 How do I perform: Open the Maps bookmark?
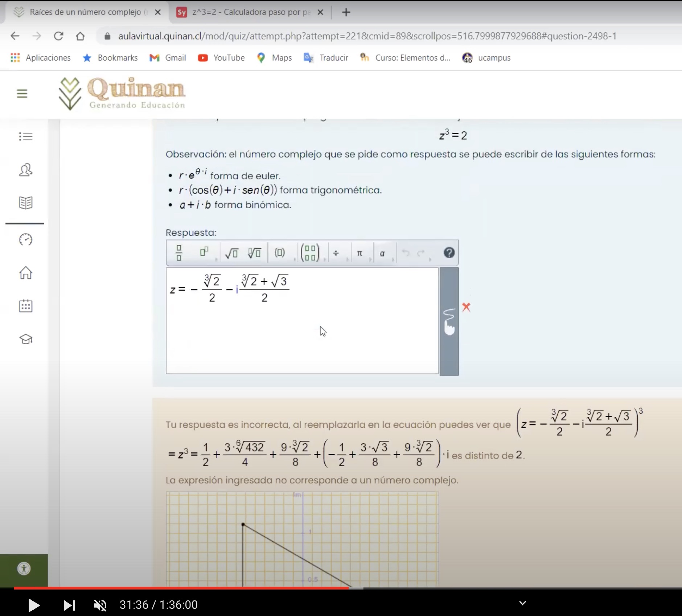[x=274, y=58]
